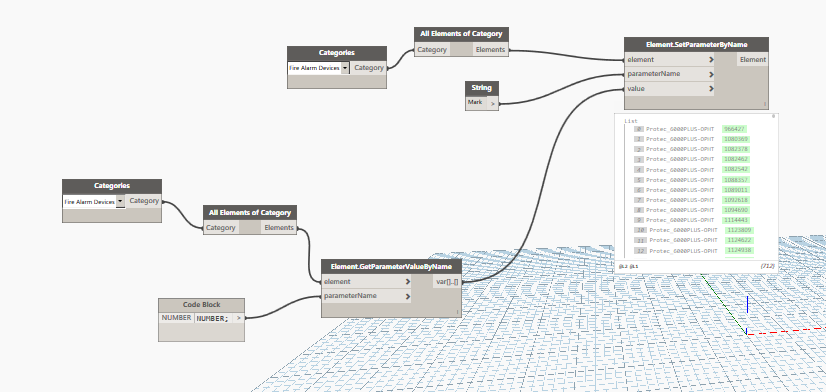Click the String node output arrow

point(493,104)
